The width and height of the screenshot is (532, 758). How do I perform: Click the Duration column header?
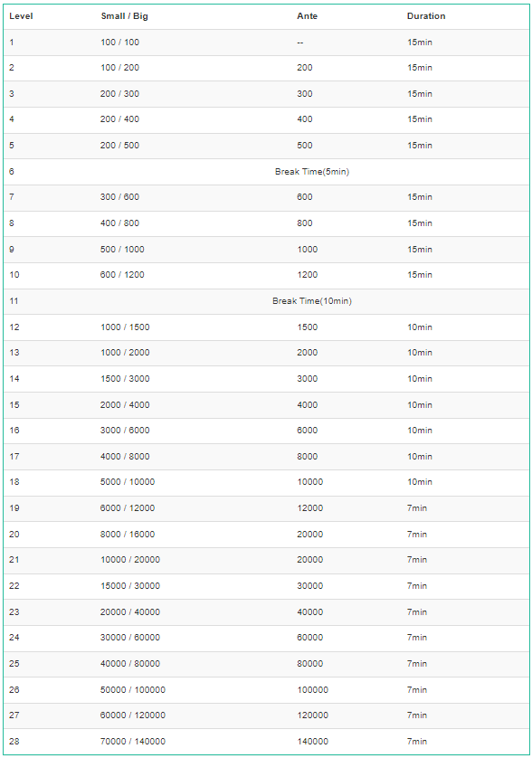[x=426, y=16]
